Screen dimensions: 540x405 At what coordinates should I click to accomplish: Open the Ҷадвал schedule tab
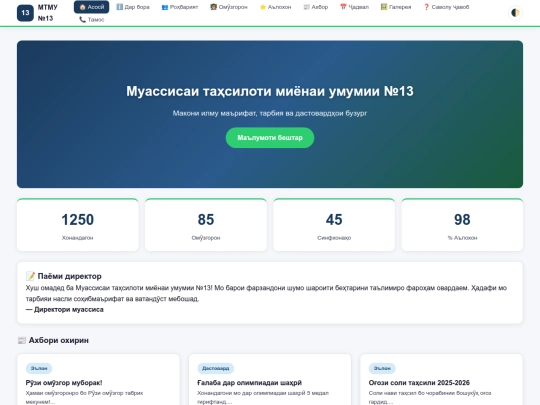pyautogui.click(x=354, y=7)
